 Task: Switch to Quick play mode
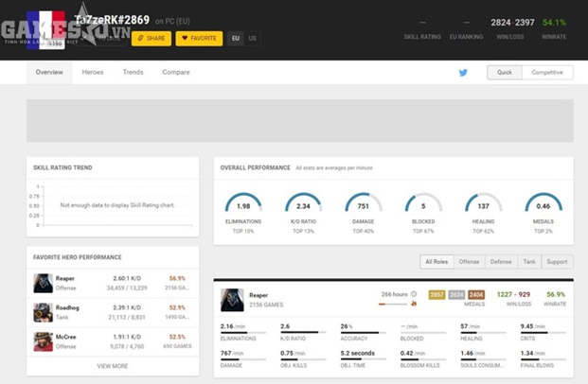click(x=505, y=73)
